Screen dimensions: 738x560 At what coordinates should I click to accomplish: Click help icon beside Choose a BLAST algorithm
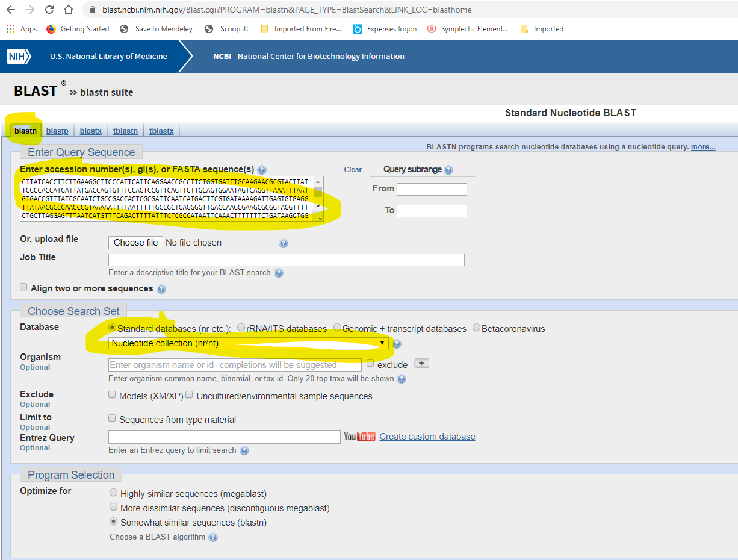(x=213, y=537)
